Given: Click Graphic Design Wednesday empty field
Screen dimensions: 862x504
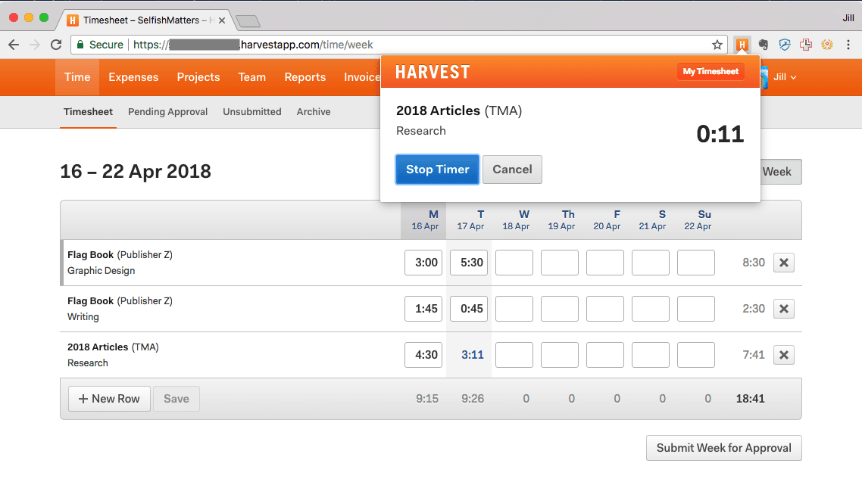Looking at the screenshot, I should [x=514, y=263].
